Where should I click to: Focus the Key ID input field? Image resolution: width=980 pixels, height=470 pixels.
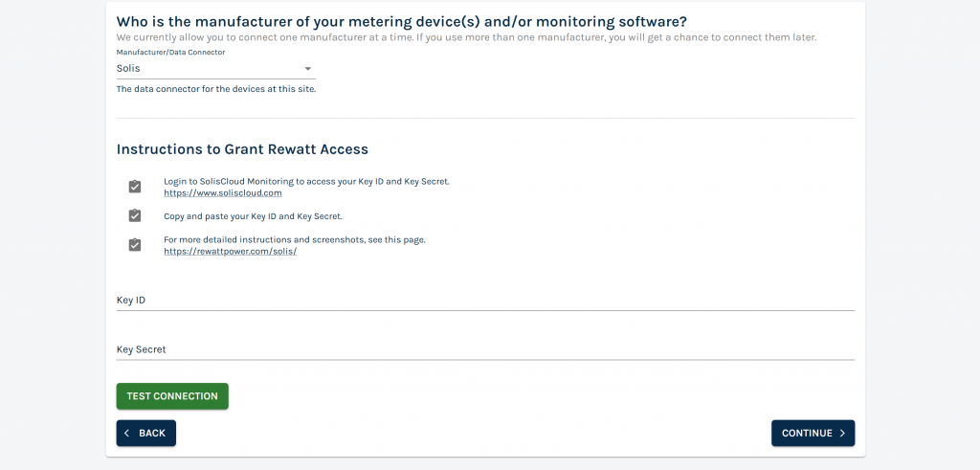[x=485, y=300]
